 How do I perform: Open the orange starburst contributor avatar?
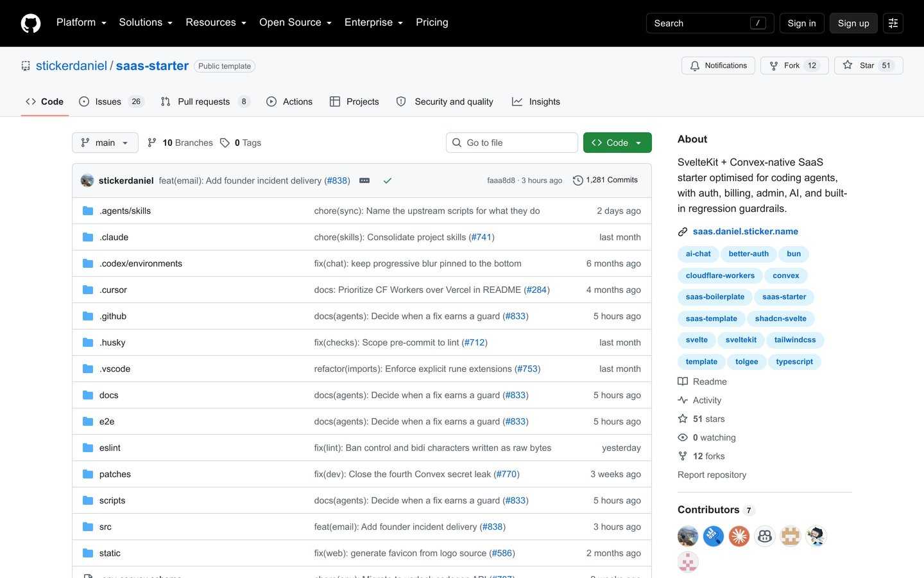tap(739, 536)
